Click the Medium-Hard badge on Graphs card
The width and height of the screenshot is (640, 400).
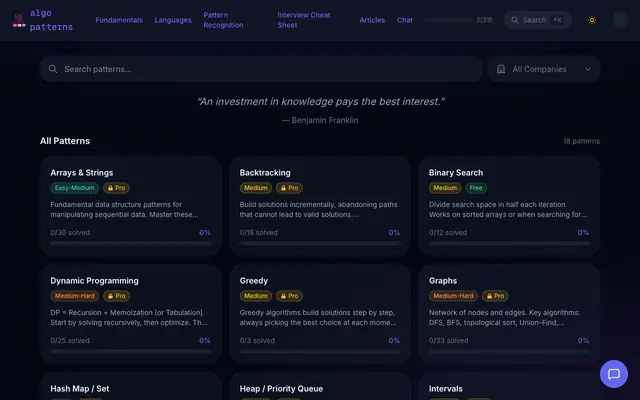click(x=453, y=296)
